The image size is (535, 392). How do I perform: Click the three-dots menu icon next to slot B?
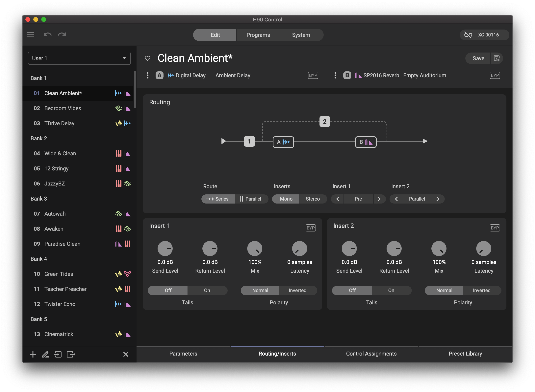[335, 76]
